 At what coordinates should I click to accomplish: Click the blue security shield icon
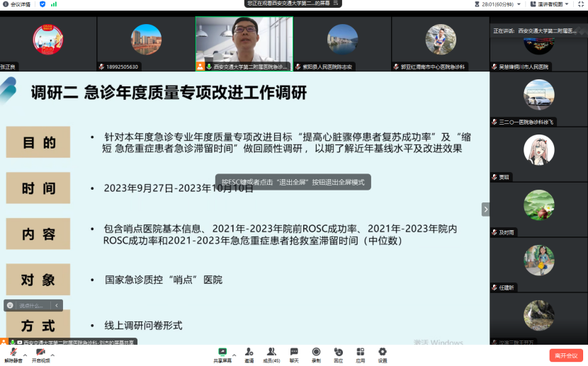[x=43, y=4]
